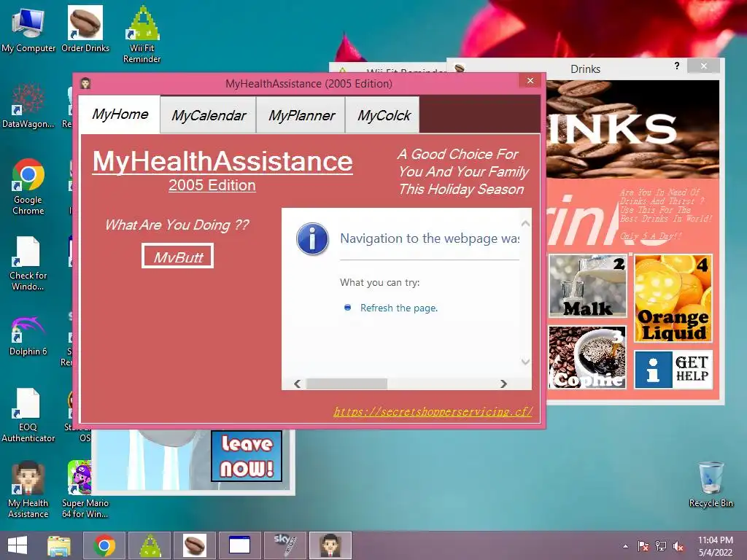Select the Orange Liquid drink tile
The height and width of the screenshot is (560, 747).
point(673,298)
